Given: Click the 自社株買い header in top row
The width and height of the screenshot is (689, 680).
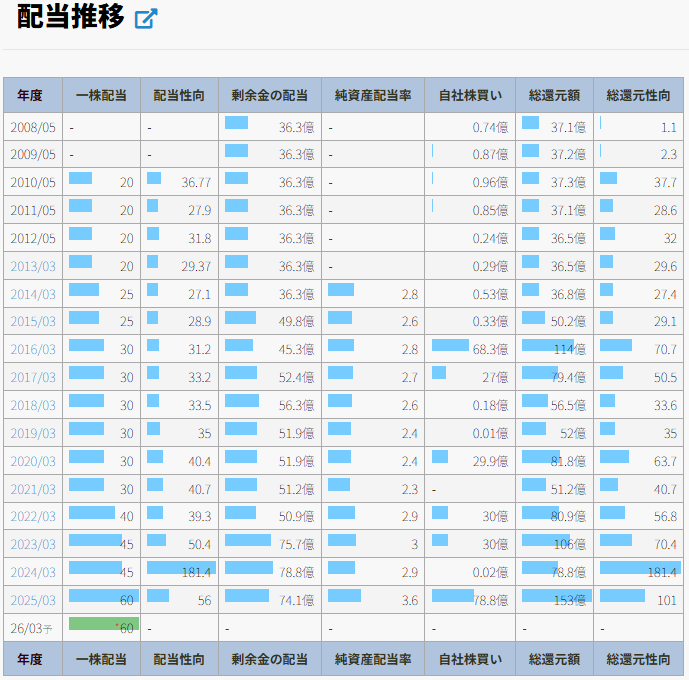Looking at the screenshot, I should coord(470,96).
